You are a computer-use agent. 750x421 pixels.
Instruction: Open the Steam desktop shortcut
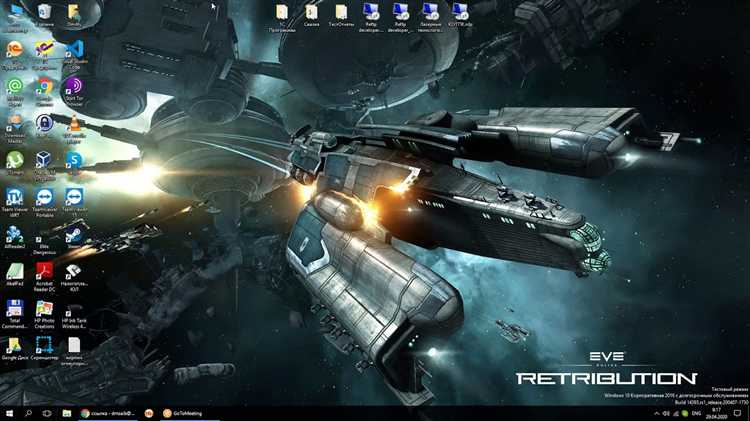click(x=74, y=235)
